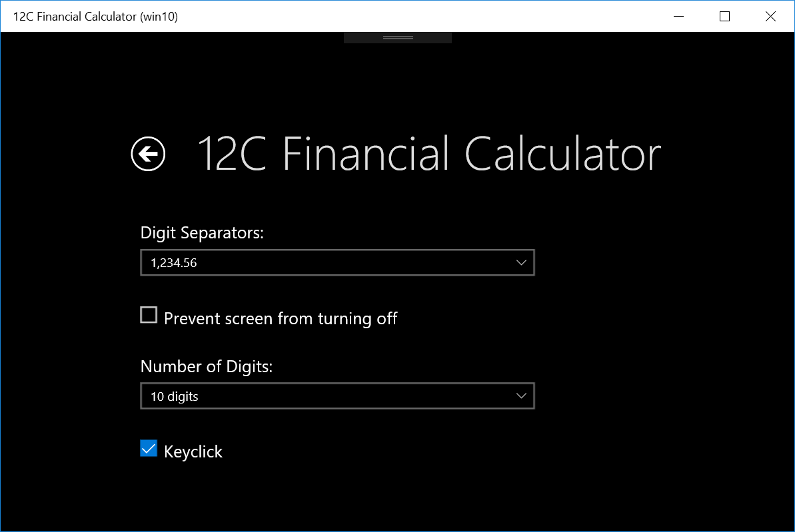795x532 pixels.
Task: Minimize the calculator window
Action: pyautogui.click(x=678, y=16)
